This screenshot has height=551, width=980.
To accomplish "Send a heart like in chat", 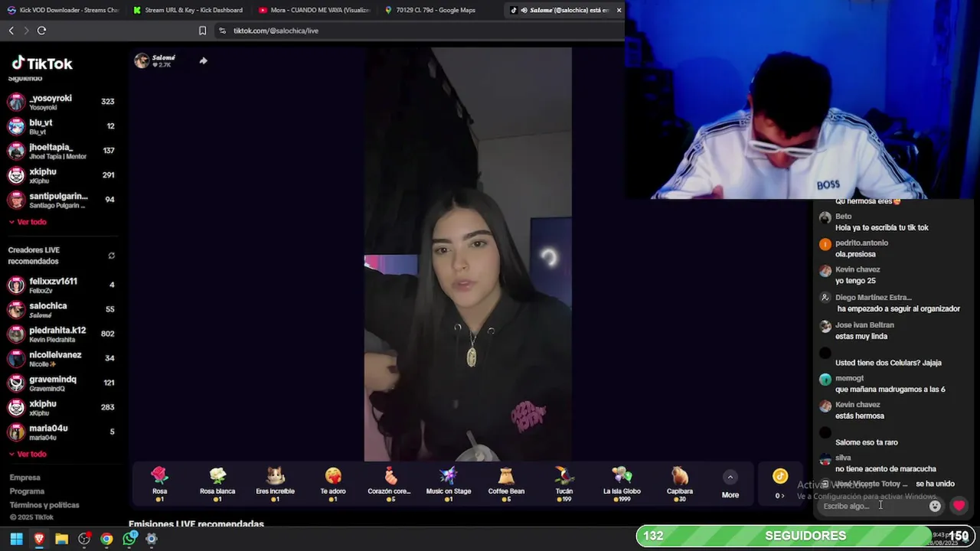I will (959, 506).
